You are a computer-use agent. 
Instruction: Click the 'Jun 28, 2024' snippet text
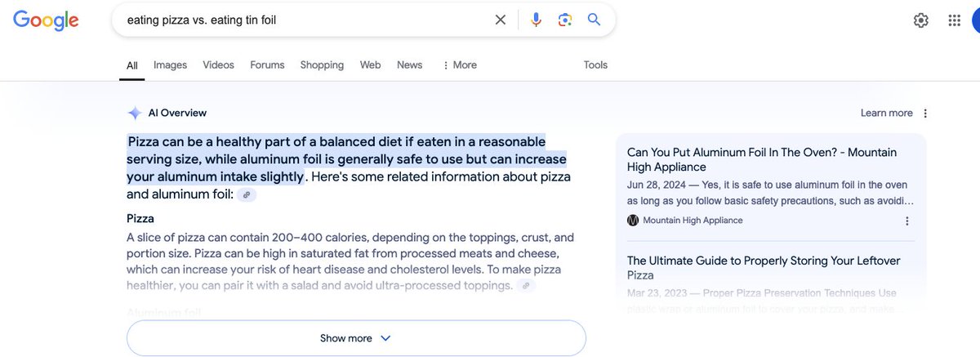pyautogui.click(x=771, y=193)
